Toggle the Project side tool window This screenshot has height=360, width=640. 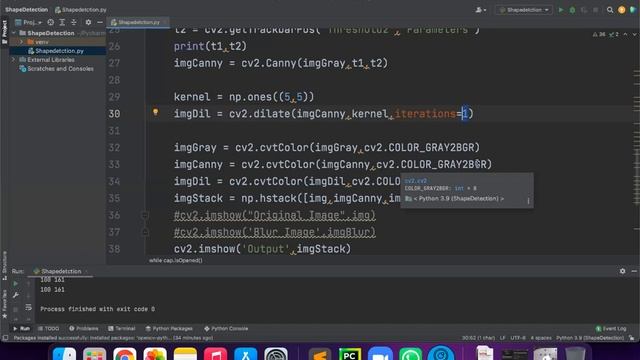pyautogui.click(x=4, y=32)
